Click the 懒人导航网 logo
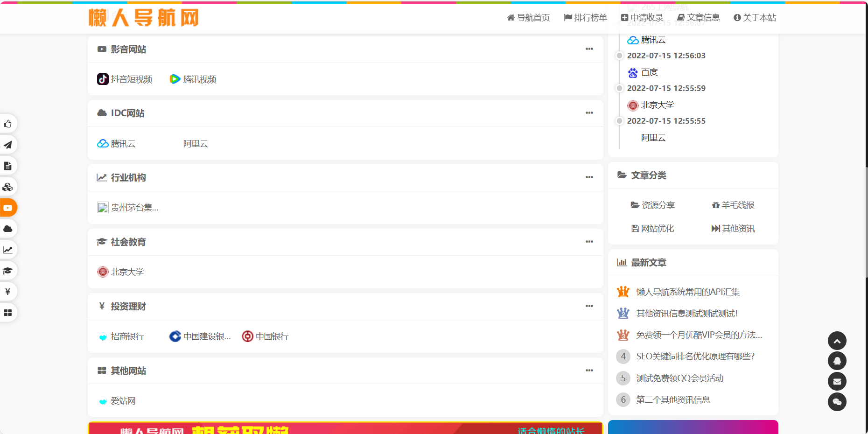The width and height of the screenshot is (868, 434). 144,18
